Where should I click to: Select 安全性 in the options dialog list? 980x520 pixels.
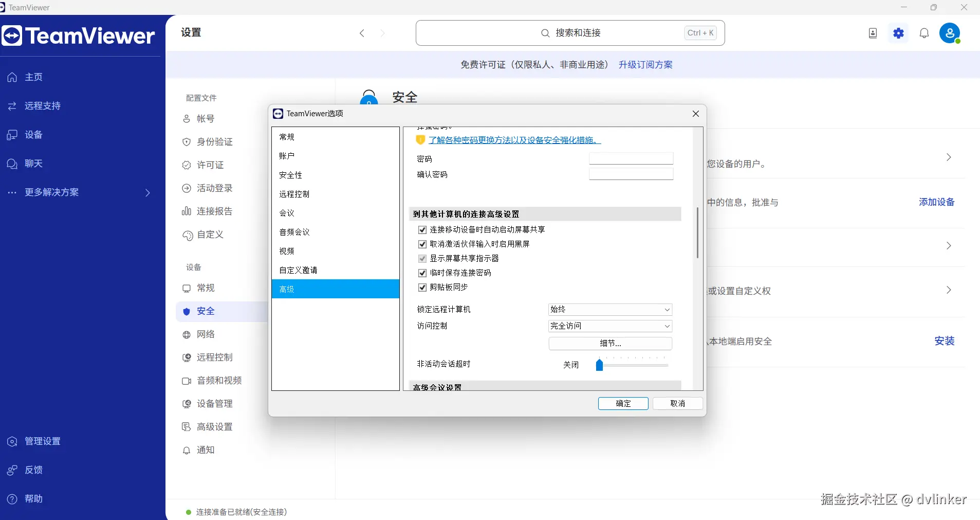336,175
